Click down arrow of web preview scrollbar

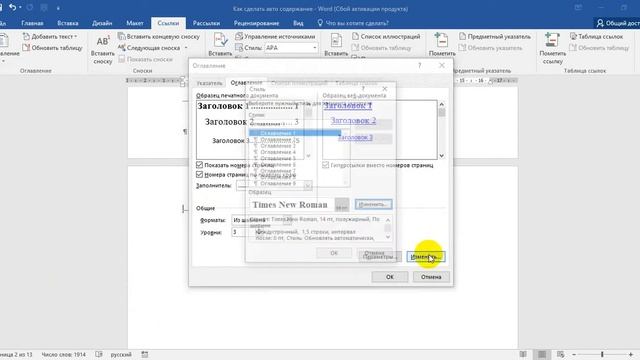(x=441, y=156)
